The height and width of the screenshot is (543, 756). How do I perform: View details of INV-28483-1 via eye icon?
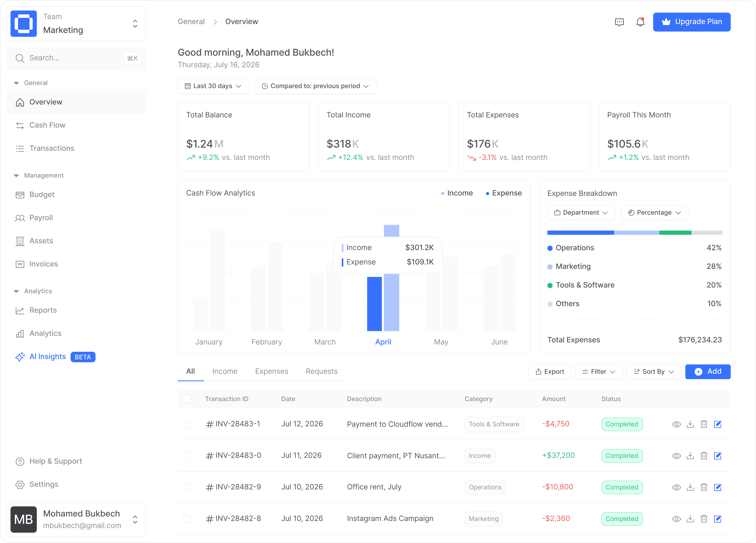click(676, 424)
